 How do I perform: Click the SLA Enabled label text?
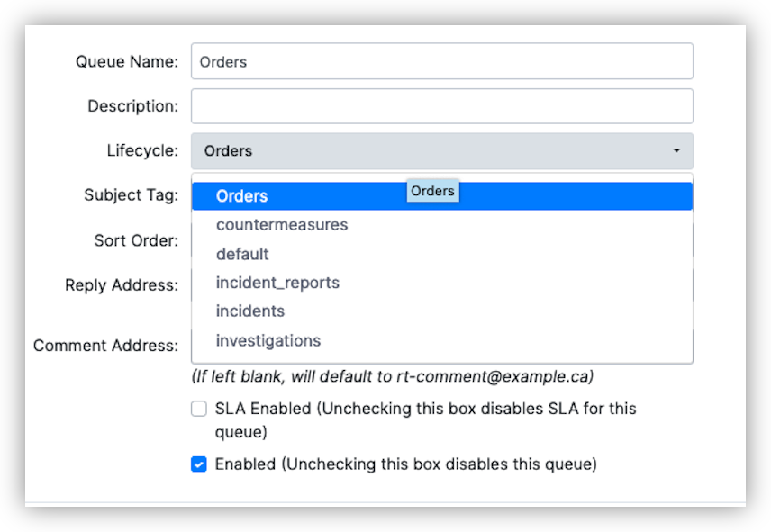coord(425,410)
